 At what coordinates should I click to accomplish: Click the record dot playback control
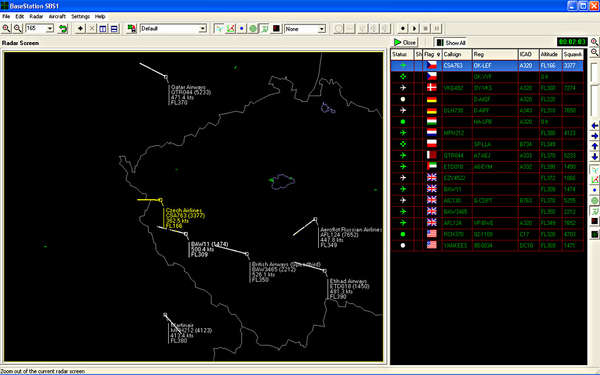point(403,29)
